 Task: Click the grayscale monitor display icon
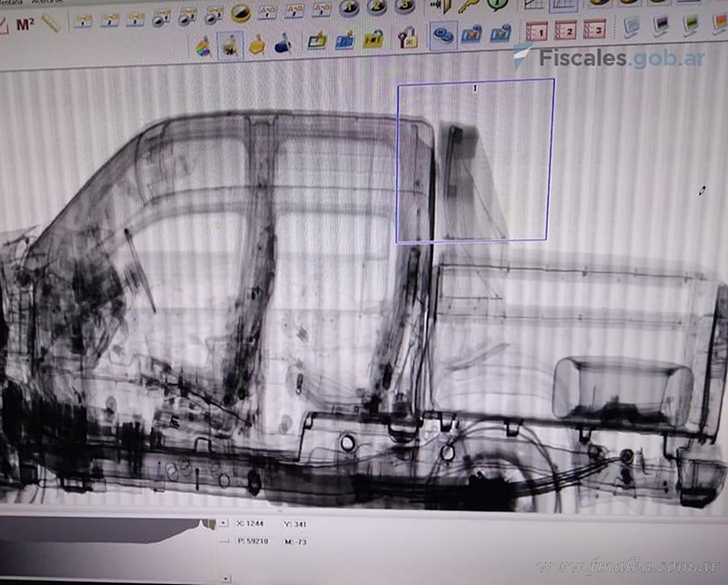[x=631, y=27]
